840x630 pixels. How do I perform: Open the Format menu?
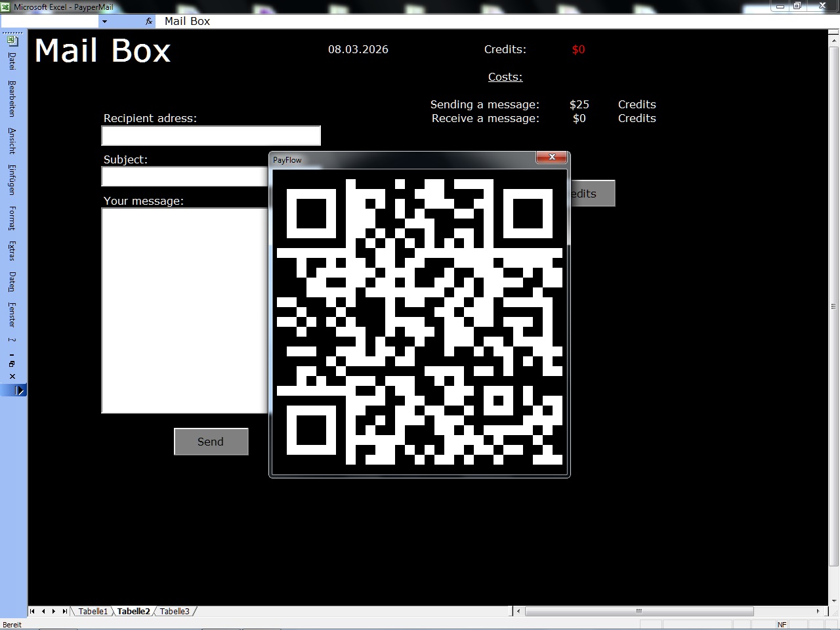pyautogui.click(x=12, y=218)
